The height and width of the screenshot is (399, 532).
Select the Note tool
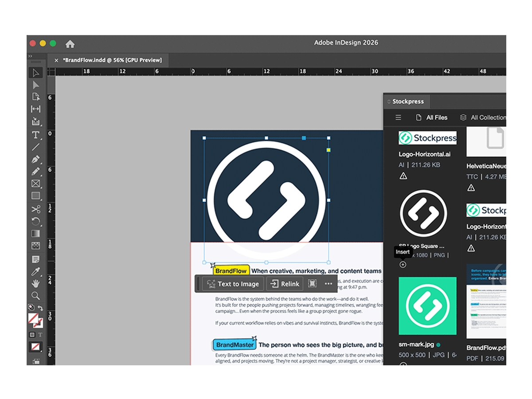pos(36,259)
